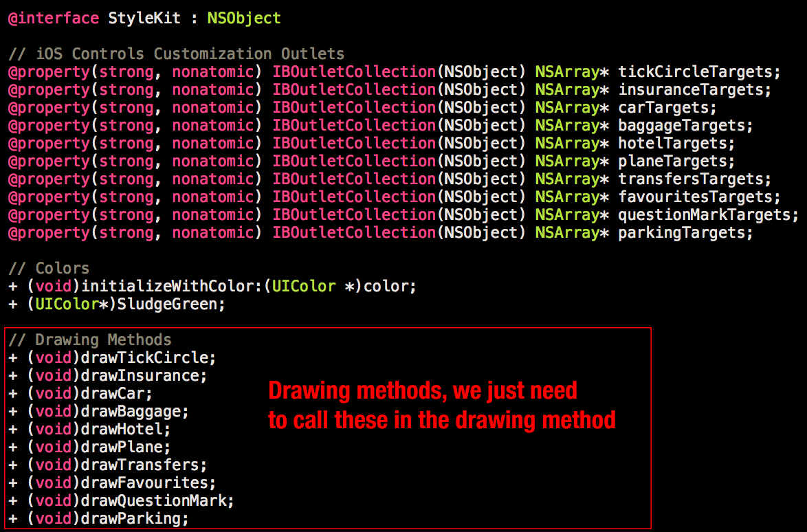Click the NSObject superclass after the colon
The image size is (807, 532).
coord(244,19)
